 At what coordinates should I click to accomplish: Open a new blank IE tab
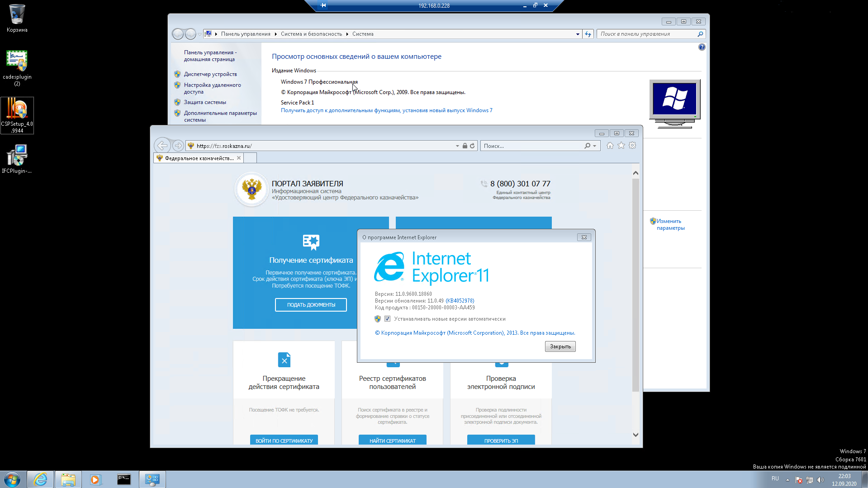[250, 158]
